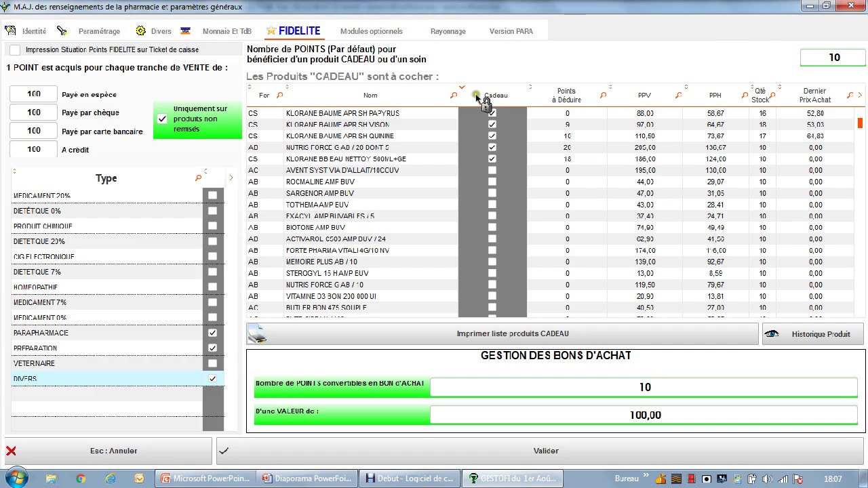Click the Type list search magnifier

[x=198, y=178]
